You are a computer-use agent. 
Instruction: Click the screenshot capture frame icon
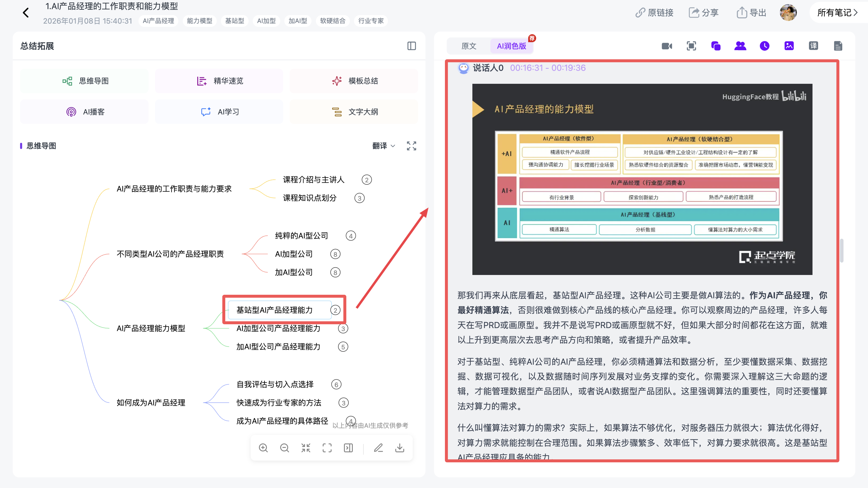click(691, 46)
